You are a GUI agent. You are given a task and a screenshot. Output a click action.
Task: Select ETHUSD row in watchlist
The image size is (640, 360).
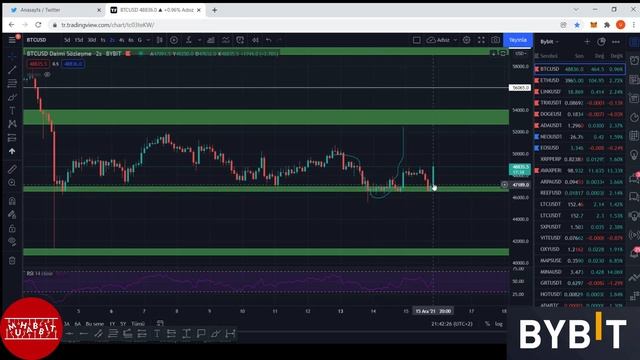point(580,80)
